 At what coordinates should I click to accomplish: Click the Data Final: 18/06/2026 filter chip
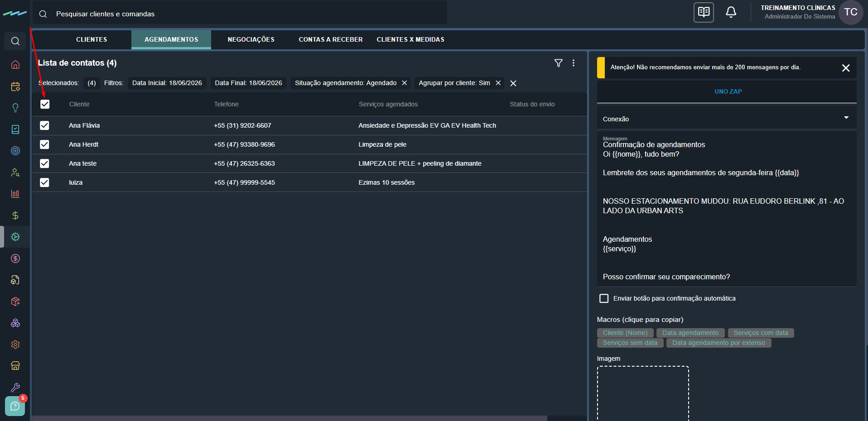(248, 83)
